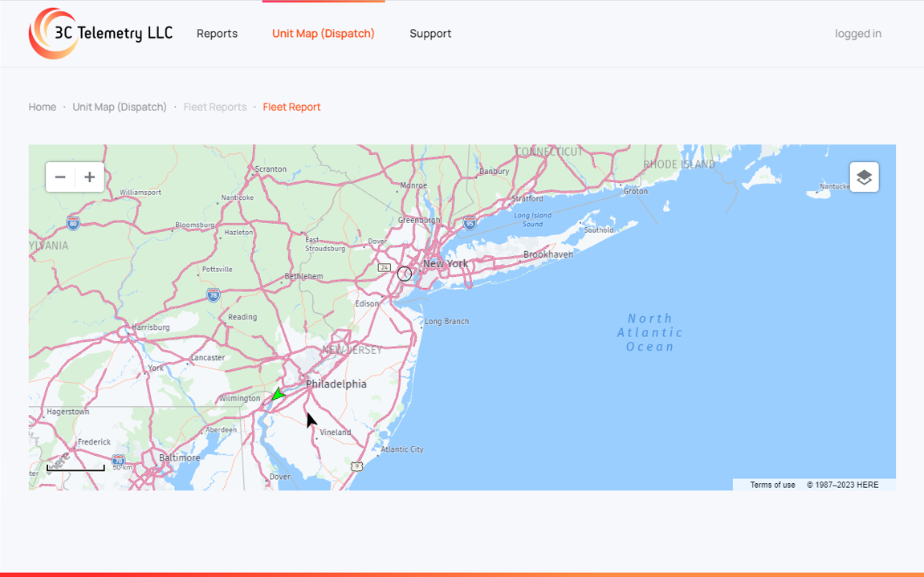This screenshot has height=577, width=924.
Task: Click the Interstate 95 shield near Greenburgh
Action: [x=470, y=222]
